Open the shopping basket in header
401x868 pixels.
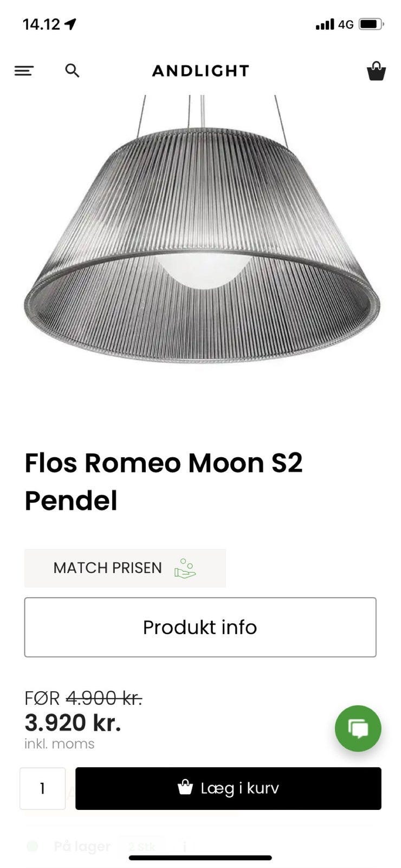pos(376,71)
